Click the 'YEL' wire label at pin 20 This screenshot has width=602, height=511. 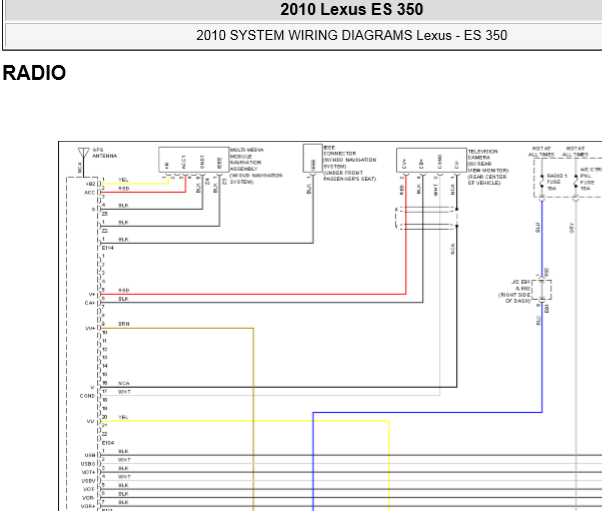(x=123, y=417)
